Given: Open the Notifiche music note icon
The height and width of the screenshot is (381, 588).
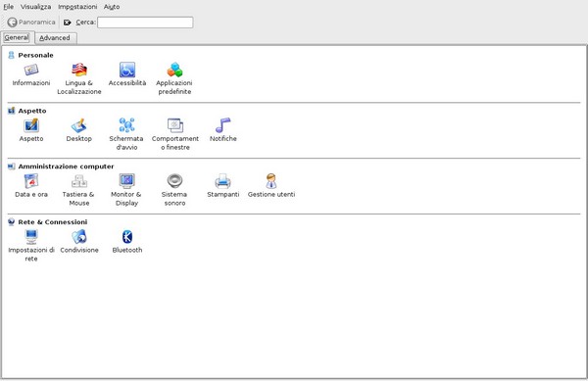Looking at the screenshot, I should [223, 125].
